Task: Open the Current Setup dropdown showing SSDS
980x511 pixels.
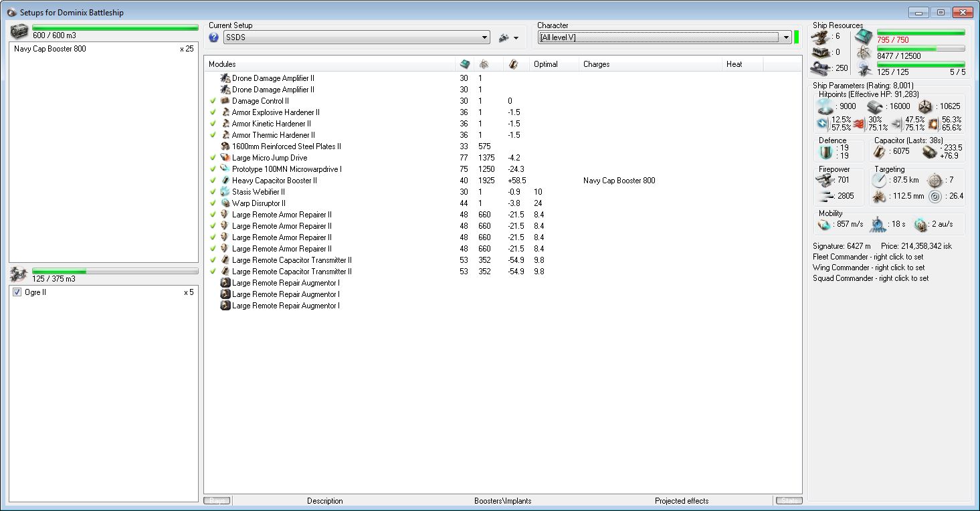Action: coord(357,37)
